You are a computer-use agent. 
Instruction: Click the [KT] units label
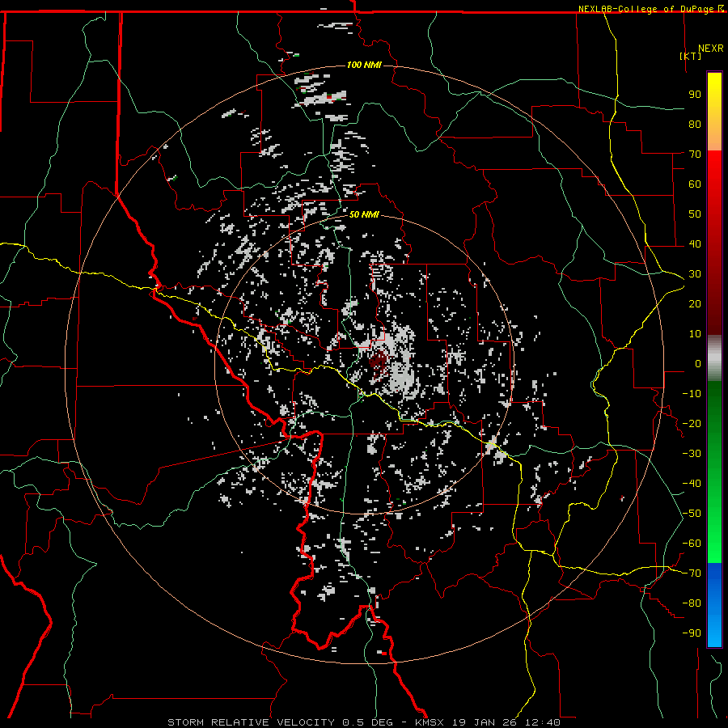click(690, 56)
